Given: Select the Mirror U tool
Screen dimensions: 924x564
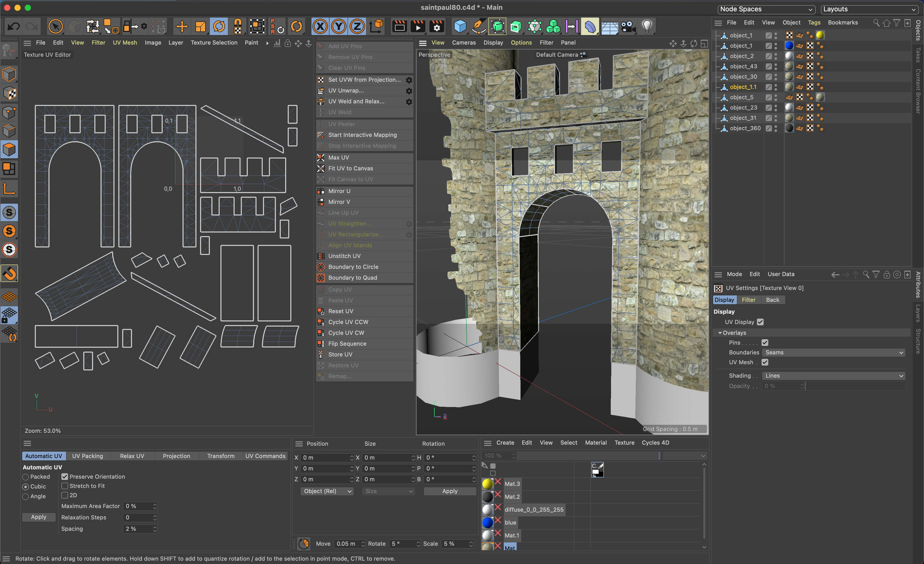Looking at the screenshot, I should (339, 191).
